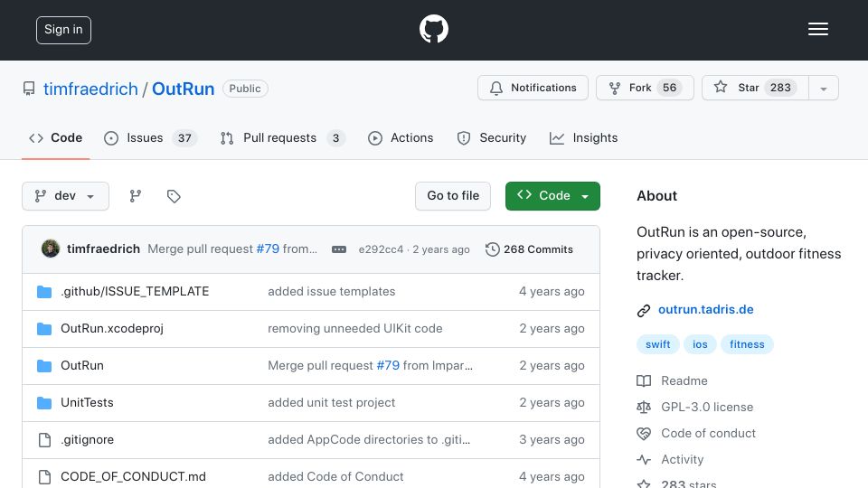Select the ios topic tag

(700, 344)
